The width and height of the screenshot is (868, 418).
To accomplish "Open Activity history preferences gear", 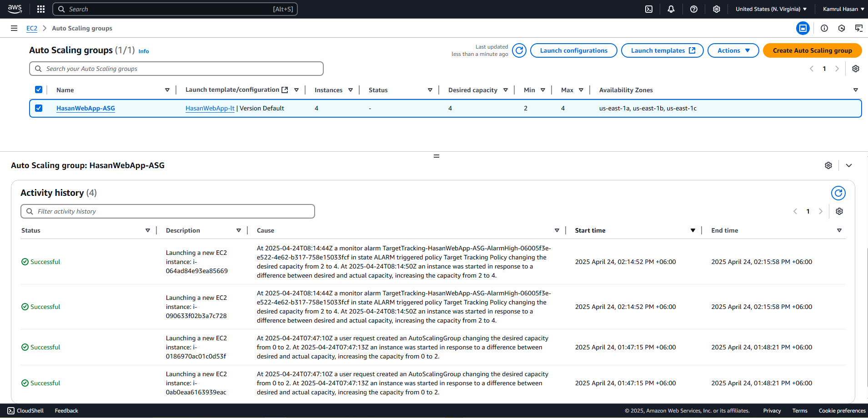I will 839,211.
